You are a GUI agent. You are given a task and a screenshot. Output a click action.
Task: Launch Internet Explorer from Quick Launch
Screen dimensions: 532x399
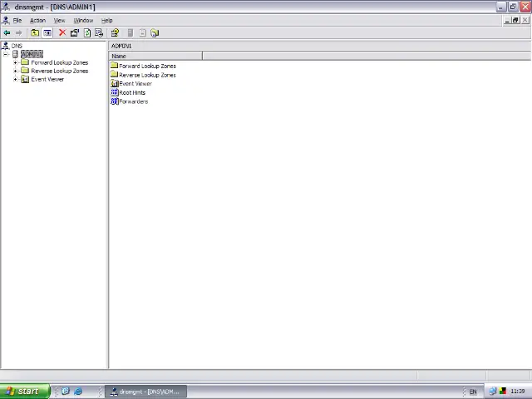pyautogui.click(x=78, y=392)
